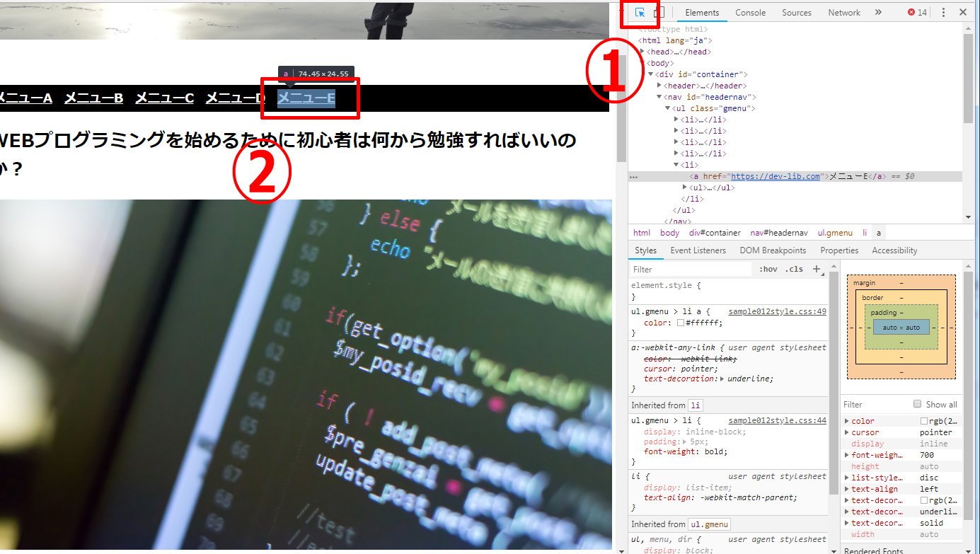Expand the head element node
This screenshot has height=554, width=980.
(x=642, y=52)
